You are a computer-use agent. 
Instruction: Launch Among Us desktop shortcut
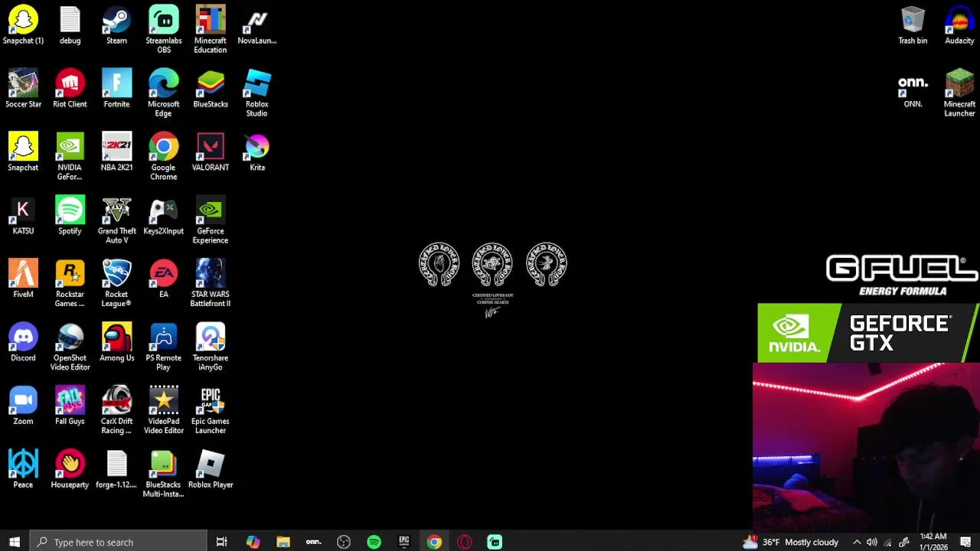click(x=116, y=343)
